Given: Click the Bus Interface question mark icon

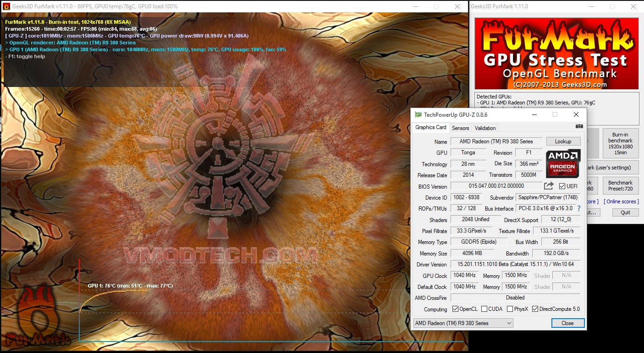Looking at the screenshot, I should click(x=578, y=208).
